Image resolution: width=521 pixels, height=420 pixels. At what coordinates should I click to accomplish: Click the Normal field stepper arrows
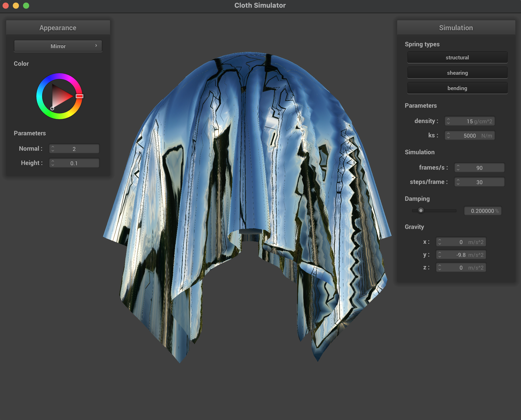[x=53, y=149]
